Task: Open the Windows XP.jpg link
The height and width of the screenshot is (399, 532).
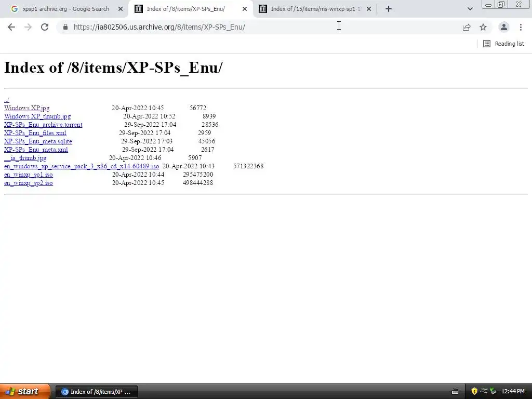Action: click(x=27, y=108)
